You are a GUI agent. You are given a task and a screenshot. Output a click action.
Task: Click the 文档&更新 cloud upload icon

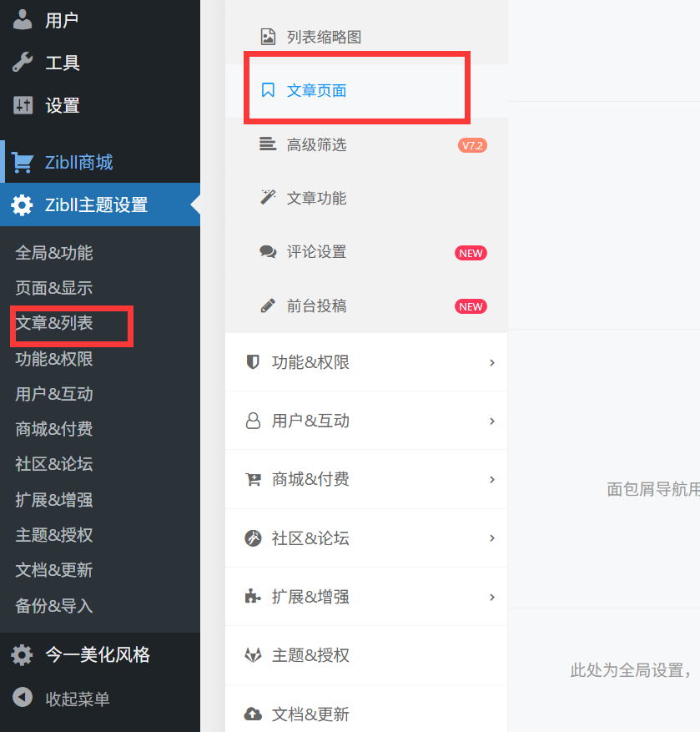(253, 714)
